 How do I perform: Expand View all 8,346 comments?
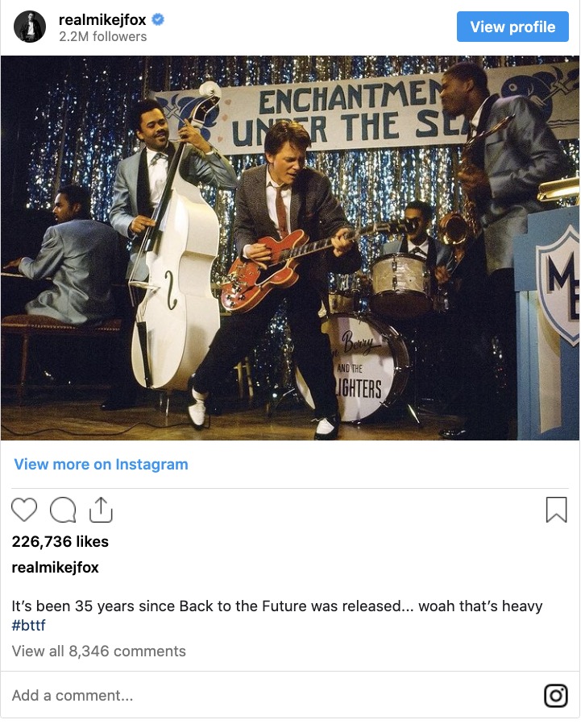[98, 651]
